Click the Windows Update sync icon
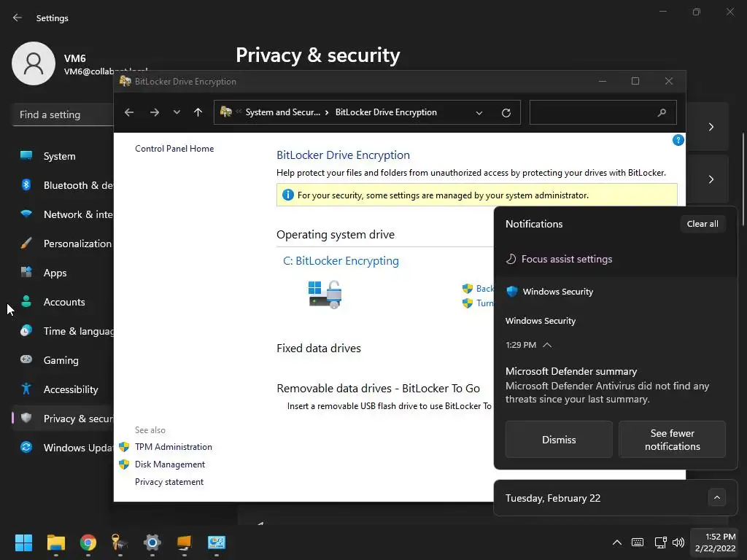Viewport: 747px width, 560px height. point(26,447)
